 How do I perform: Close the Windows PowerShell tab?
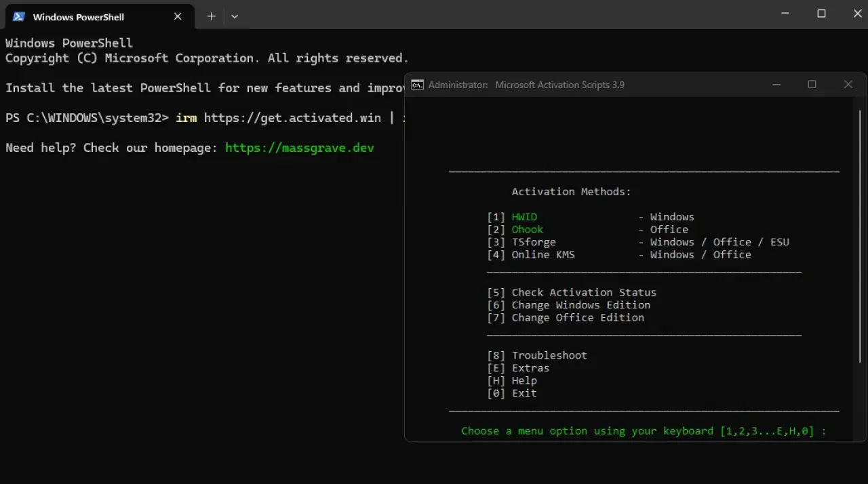(x=178, y=16)
